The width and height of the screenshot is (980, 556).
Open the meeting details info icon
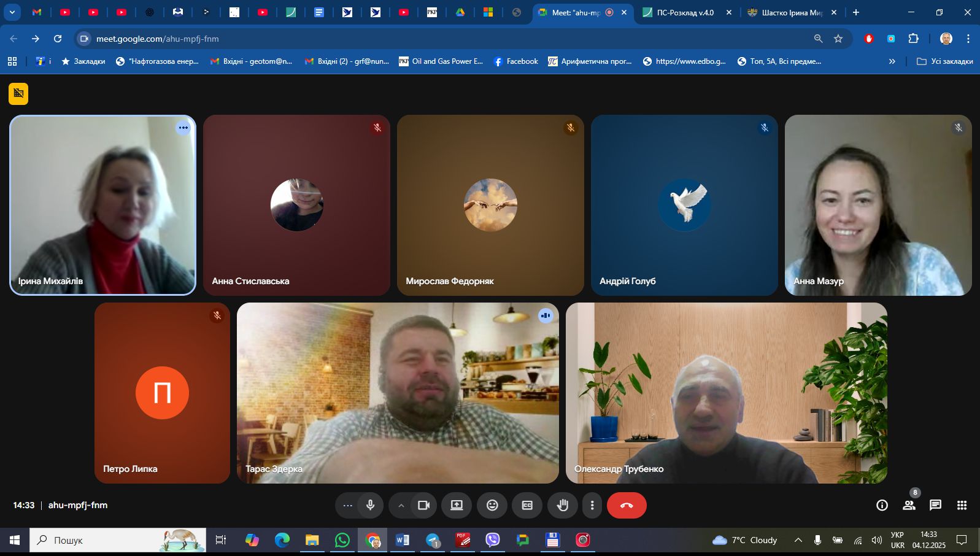click(882, 505)
